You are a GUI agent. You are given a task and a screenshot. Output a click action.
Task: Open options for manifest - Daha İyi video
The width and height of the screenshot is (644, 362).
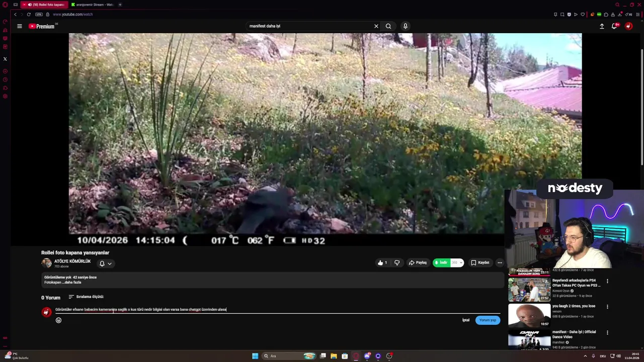607,332
